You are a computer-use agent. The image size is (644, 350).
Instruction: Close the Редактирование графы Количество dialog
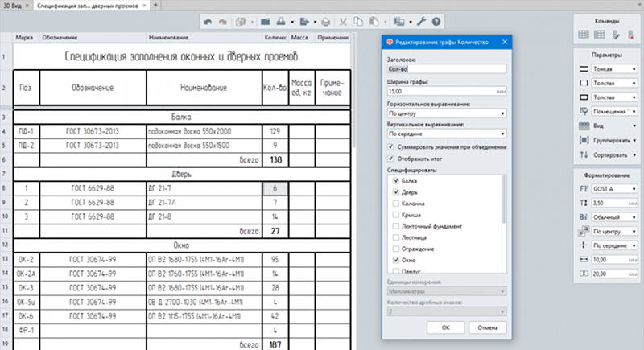pos(505,42)
